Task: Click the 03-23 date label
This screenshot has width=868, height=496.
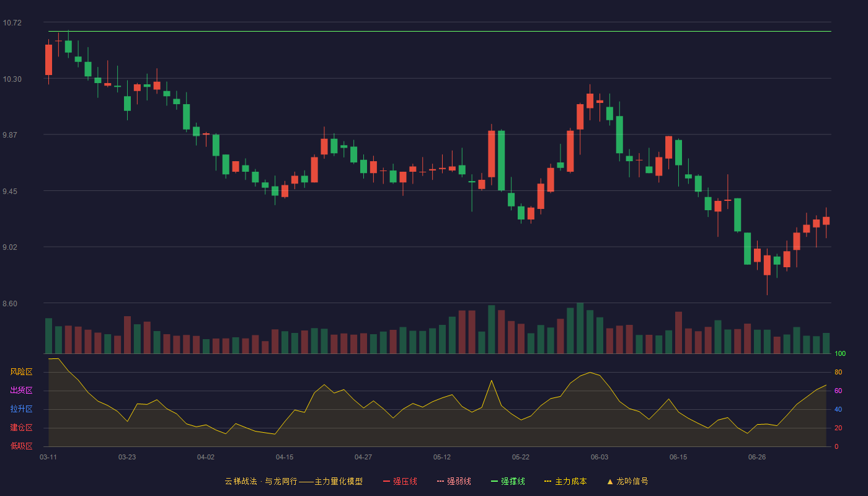Action: point(127,457)
